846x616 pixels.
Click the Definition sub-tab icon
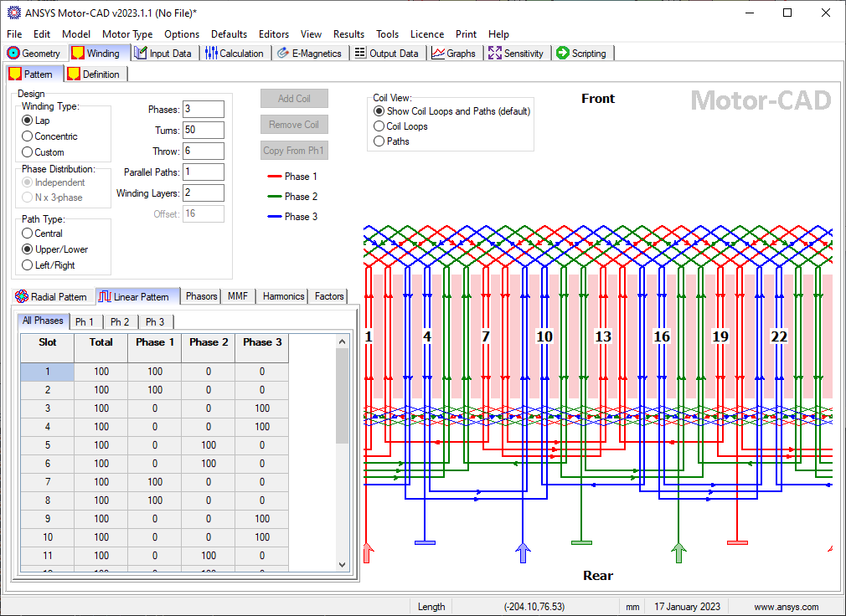74,74
